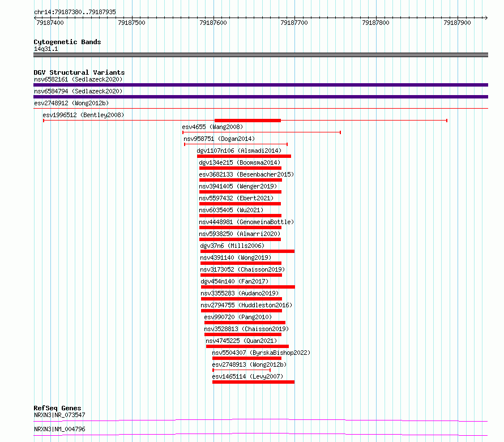This screenshot has height=442, width=504.
Task: Click the red bar under dgv1107n106
Action: (244, 156)
